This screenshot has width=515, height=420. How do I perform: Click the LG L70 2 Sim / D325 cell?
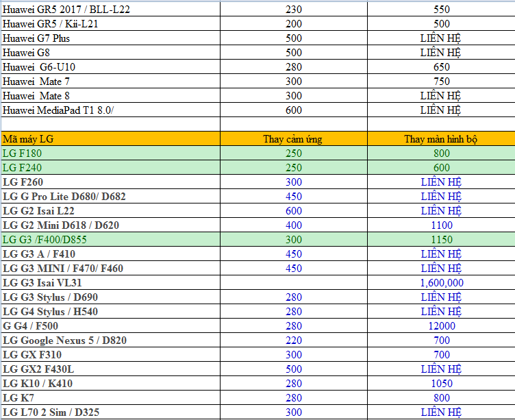point(111,412)
